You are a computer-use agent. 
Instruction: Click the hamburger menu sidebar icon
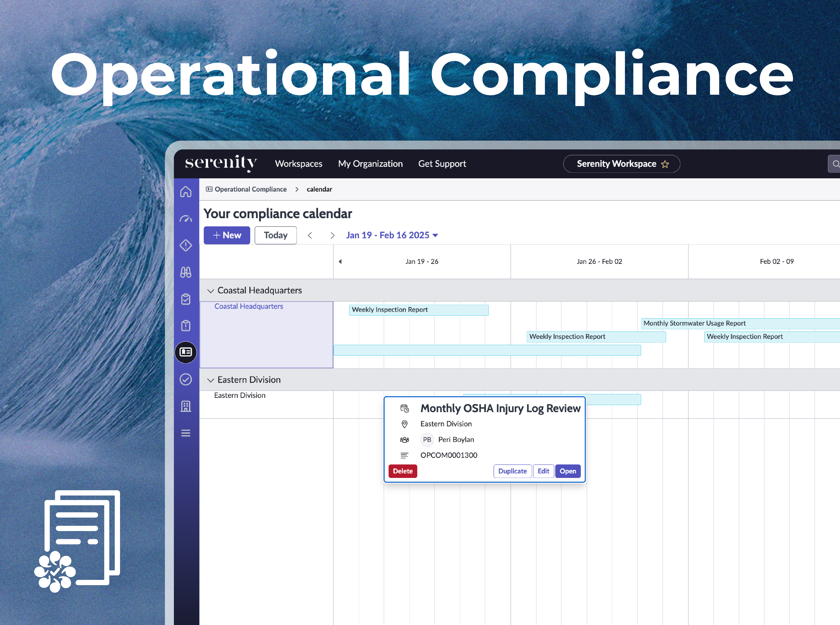coord(186,433)
